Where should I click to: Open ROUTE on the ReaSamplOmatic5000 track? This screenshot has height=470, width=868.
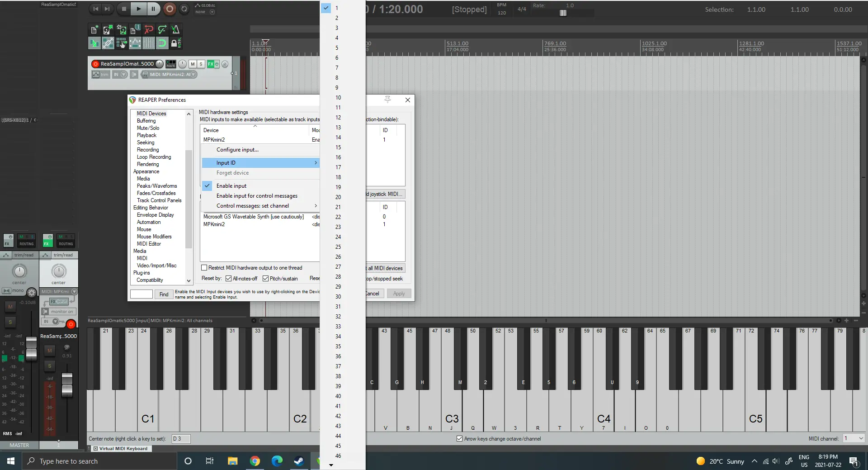tap(171, 64)
